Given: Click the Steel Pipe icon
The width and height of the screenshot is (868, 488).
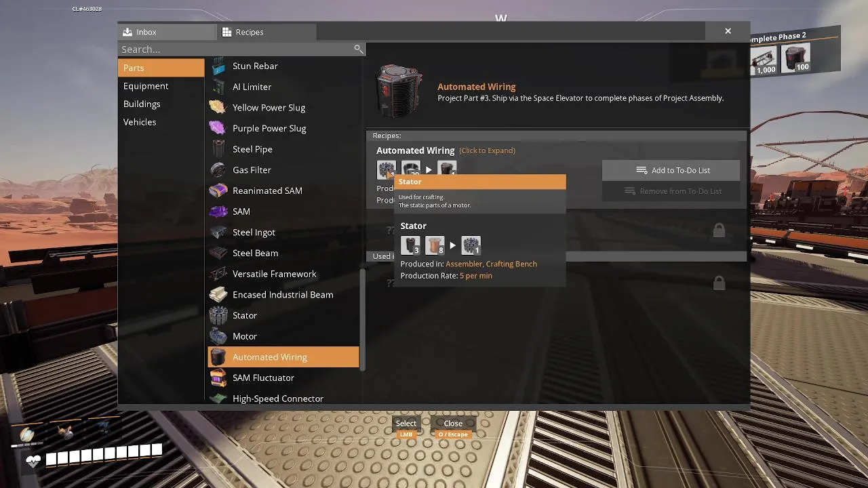Looking at the screenshot, I should pyautogui.click(x=218, y=149).
